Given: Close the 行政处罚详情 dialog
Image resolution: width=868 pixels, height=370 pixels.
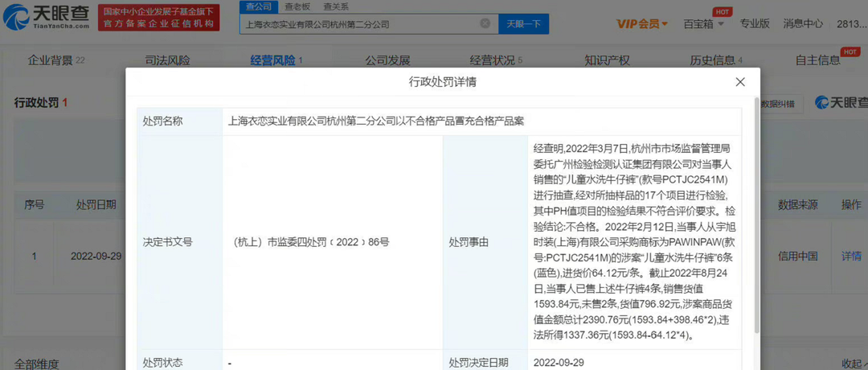Looking at the screenshot, I should (740, 83).
